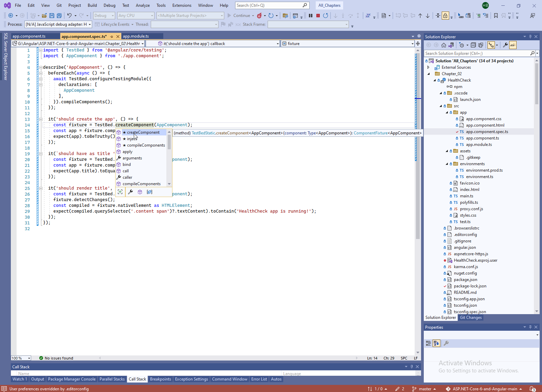542x392 pixels.
Task: Expand the External Sources tree node
Action: click(x=429, y=67)
